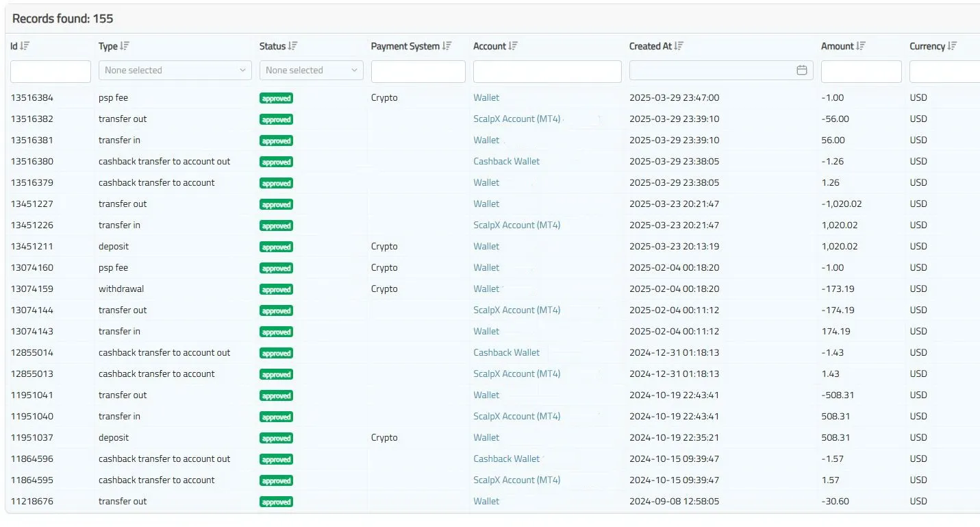Click 'cashback transfer to account' in row 13516379
980x527 pixels.
pos(157,182)
